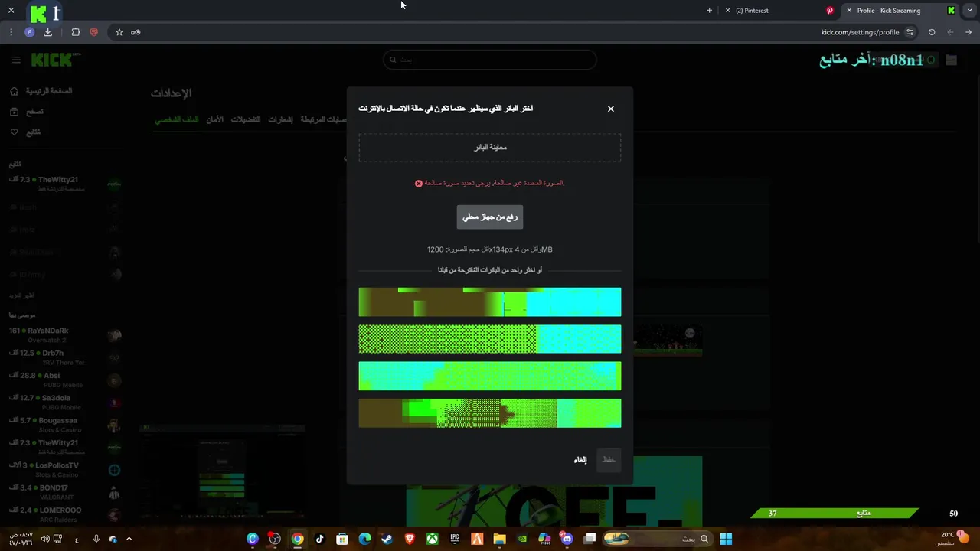This screenshot has width=980, height=551.
Task: Open the browser three-dot menu
Action: (11, 32)
